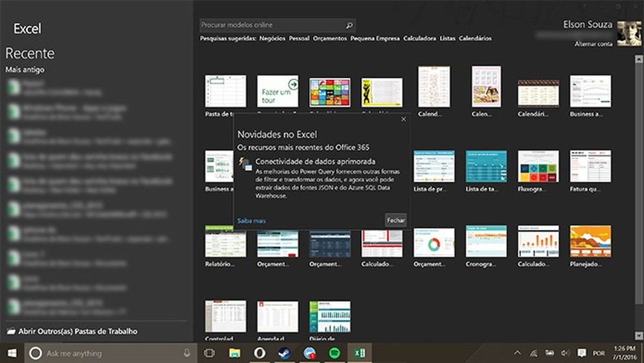Open the Business a... template in first row
Image resolution: width=644 pixels, height=363 pixels.
[x=590, y=91]
